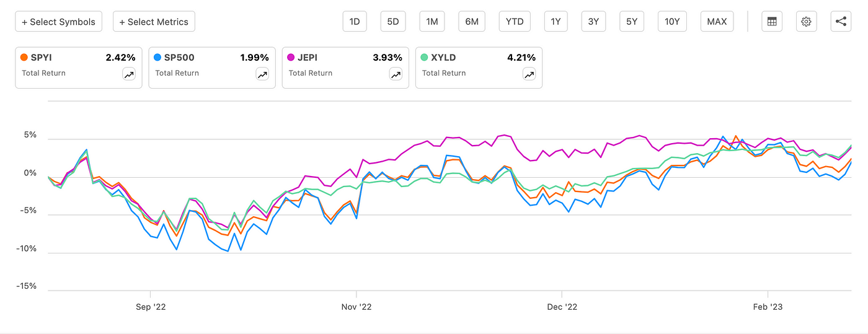Viewport: 868px width, 334px height.
Task: Click the trend chart icon on SP500 card
Action: coord(262,74)
